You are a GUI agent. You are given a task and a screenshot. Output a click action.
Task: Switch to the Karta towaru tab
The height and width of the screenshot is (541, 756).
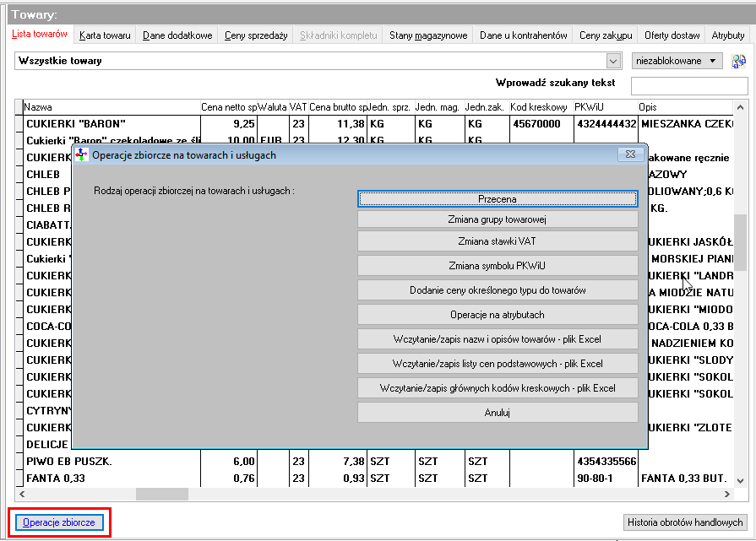coord(105,35)
